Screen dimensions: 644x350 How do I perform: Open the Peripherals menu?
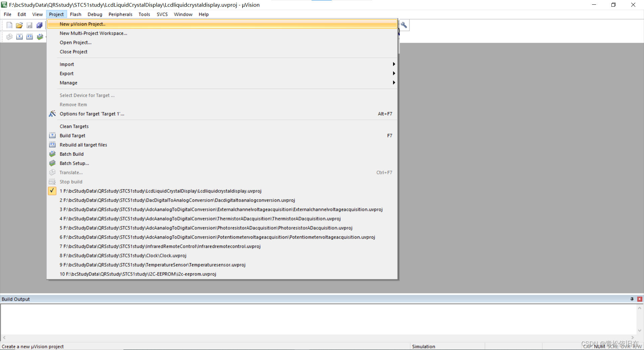[x=120, y=14]
